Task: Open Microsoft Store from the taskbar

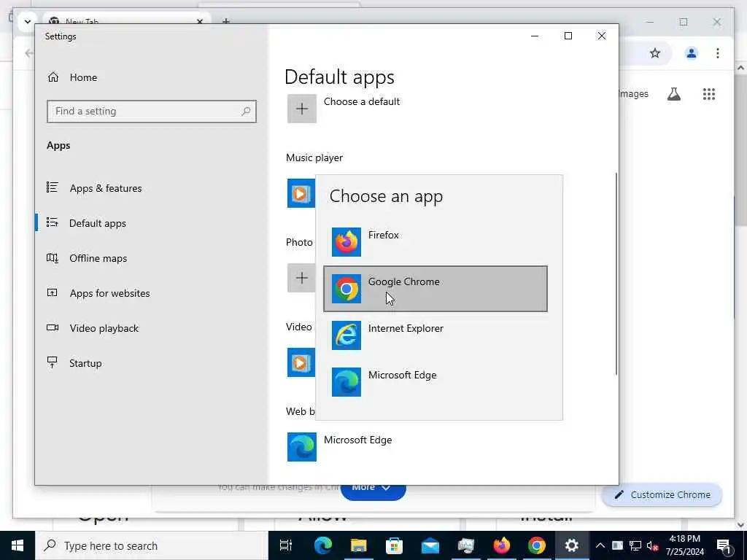Action: [394, 545]
